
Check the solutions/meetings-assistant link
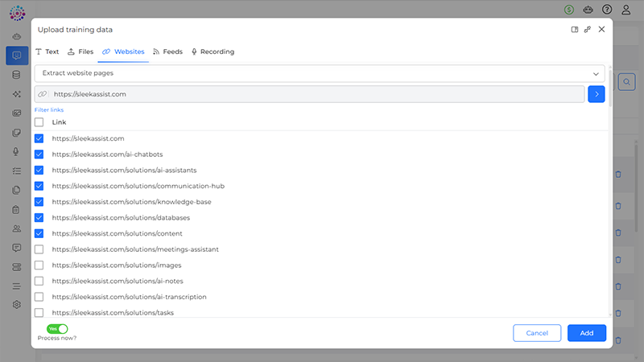pos(39,249)
